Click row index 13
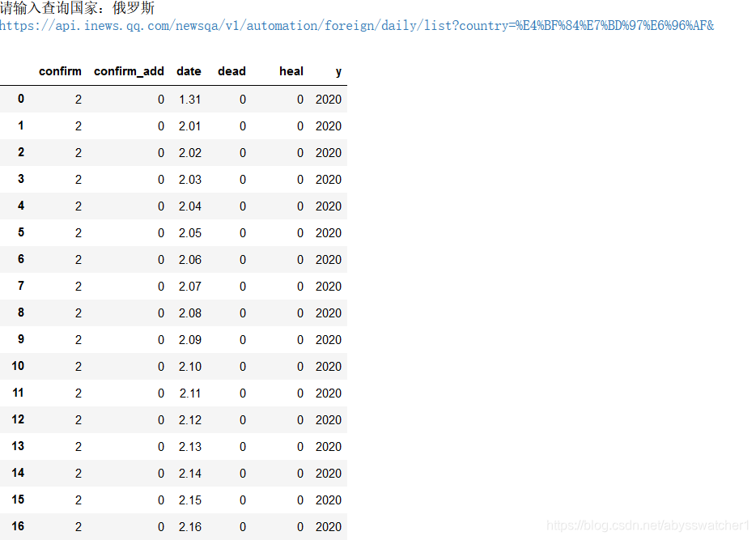Screen dimensions: 756x540 [18, 446]
